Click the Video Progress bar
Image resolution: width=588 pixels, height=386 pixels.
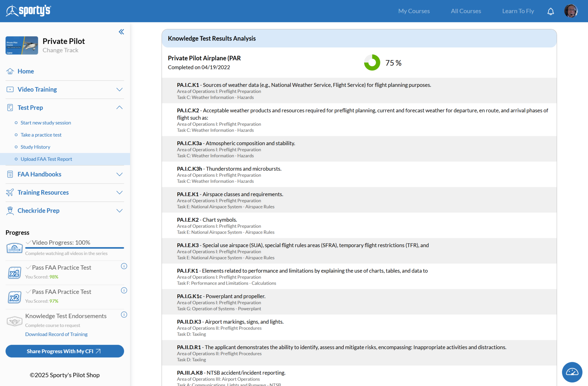pos(75,248)
